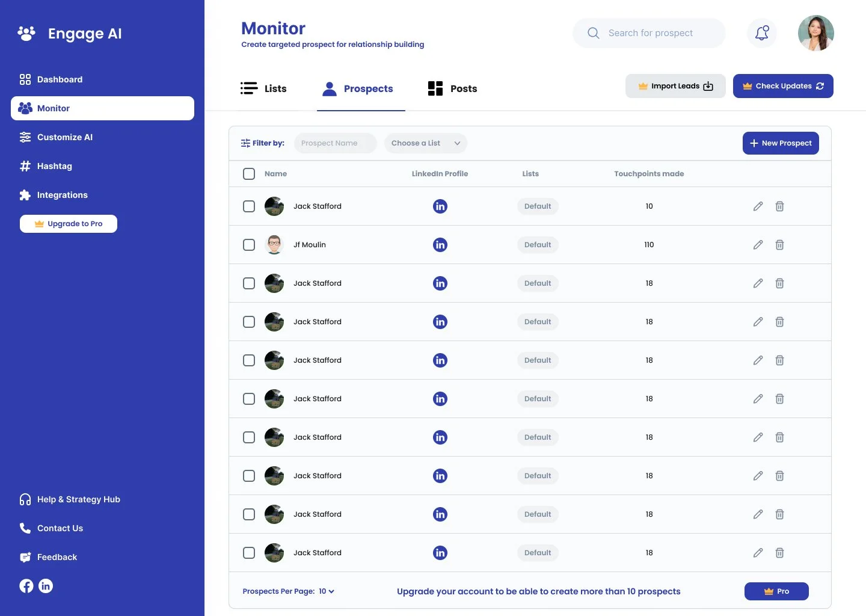Delete the Jf Moulin prospect
The height and width of the screenshot is (616, 866).
[x=779, y=245]
